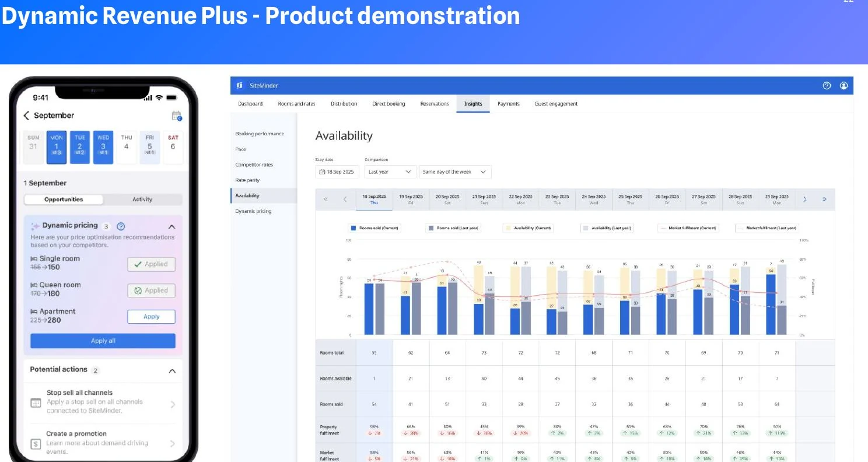This screenshot has height=462, width=868.
Task: Open Rate parity in the sidebar
Action: tap(247, 180)
